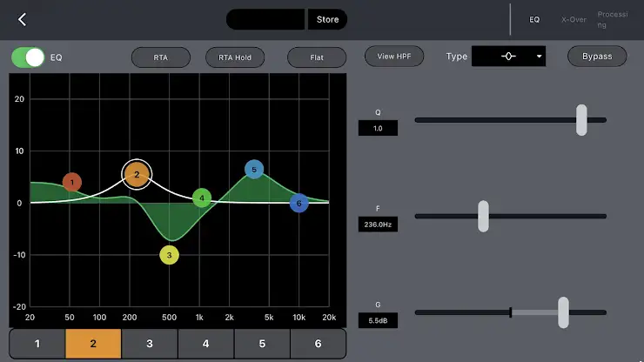
Task: Switch to the X-Over tab
Action: click(574, 20)
